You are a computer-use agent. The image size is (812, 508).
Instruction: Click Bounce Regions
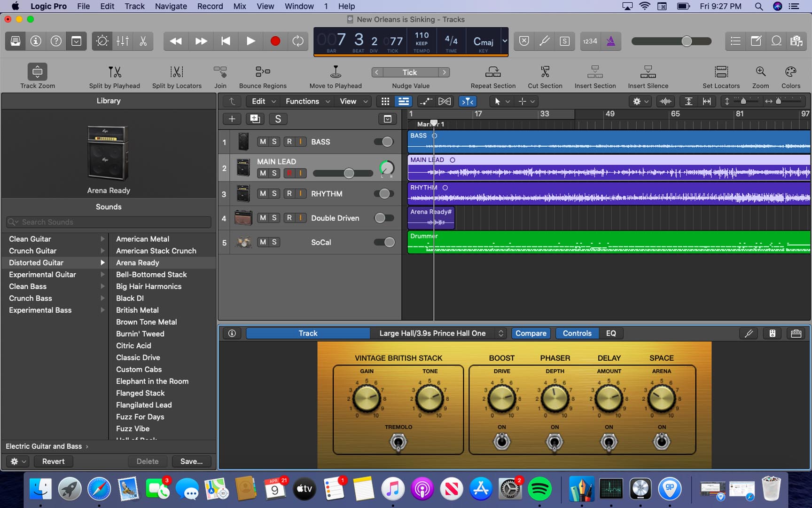[263, 76]
